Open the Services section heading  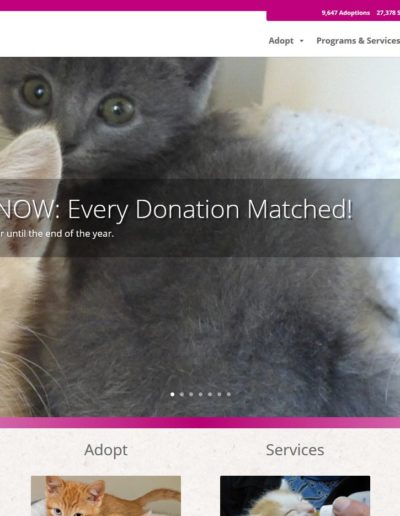[295, 450]
